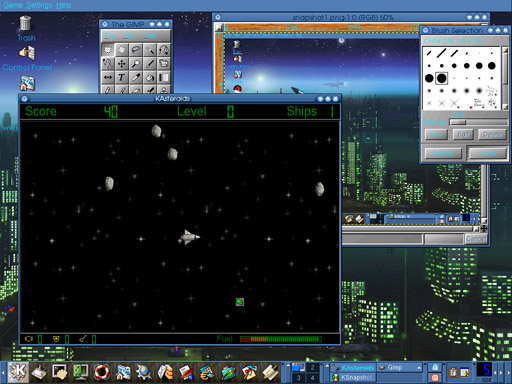Open the Xtns menu in The GIMP
The height and width of the screenshot is (384, 512).
[129, 35]
